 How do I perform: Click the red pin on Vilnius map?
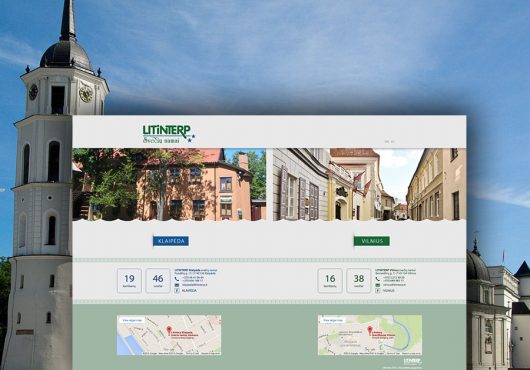[370, 330]
